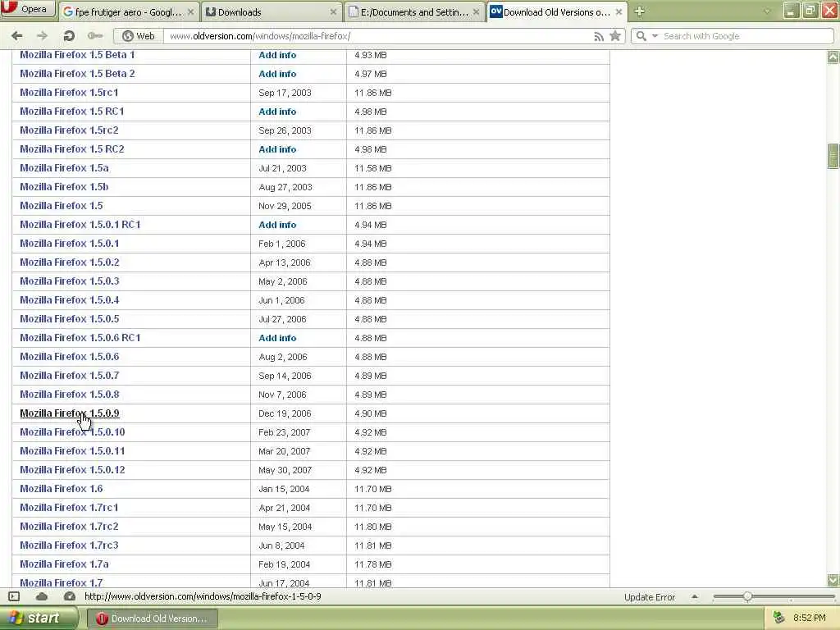Reload the page with the refresh icon
This screenshot has height=630, width=840.
tap(69, 36)
